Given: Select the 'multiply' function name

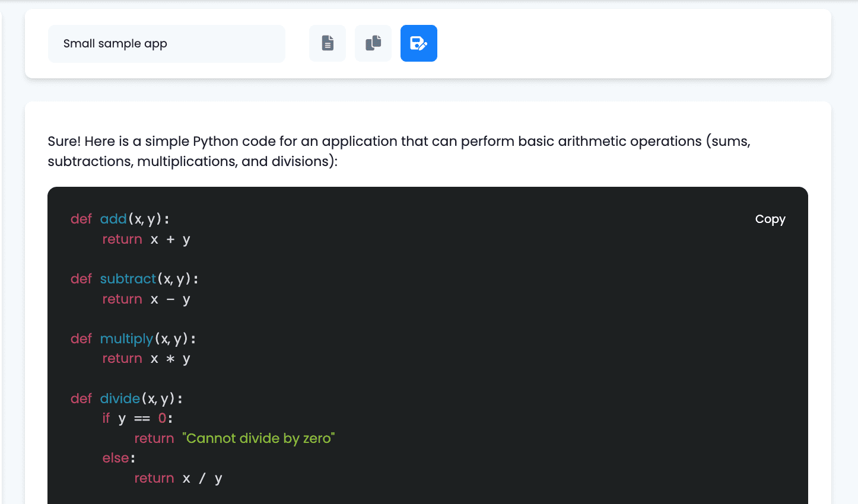Looking at the screenshot, I should tap(126, 339).
